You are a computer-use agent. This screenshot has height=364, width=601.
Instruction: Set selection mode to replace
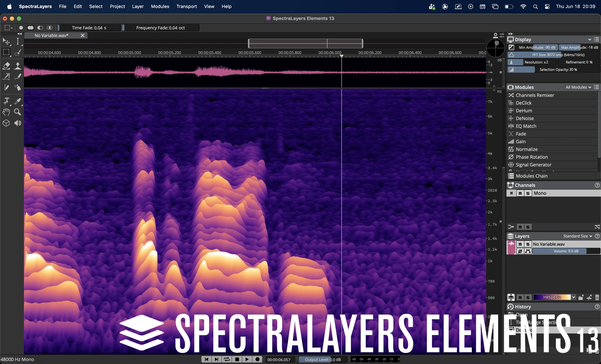coord(21,28)
